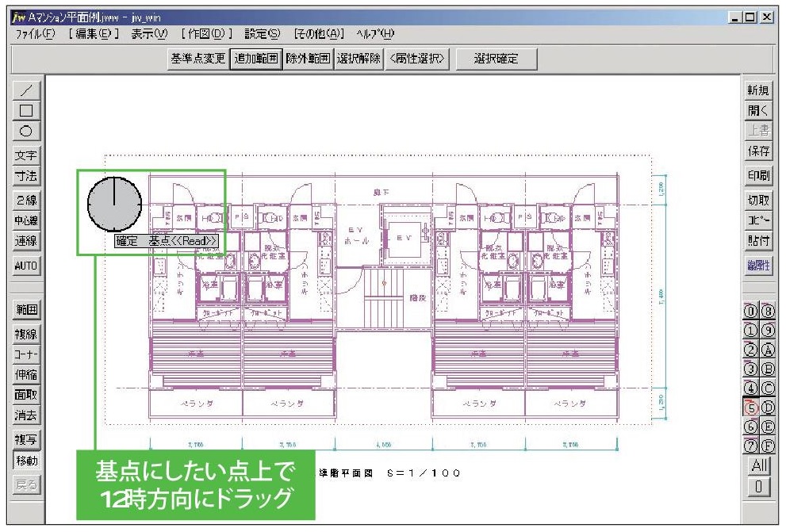Select the rectangle drawing tool
Screen dimensions: 786x532
pyautogui.click(x=26, y=110)
